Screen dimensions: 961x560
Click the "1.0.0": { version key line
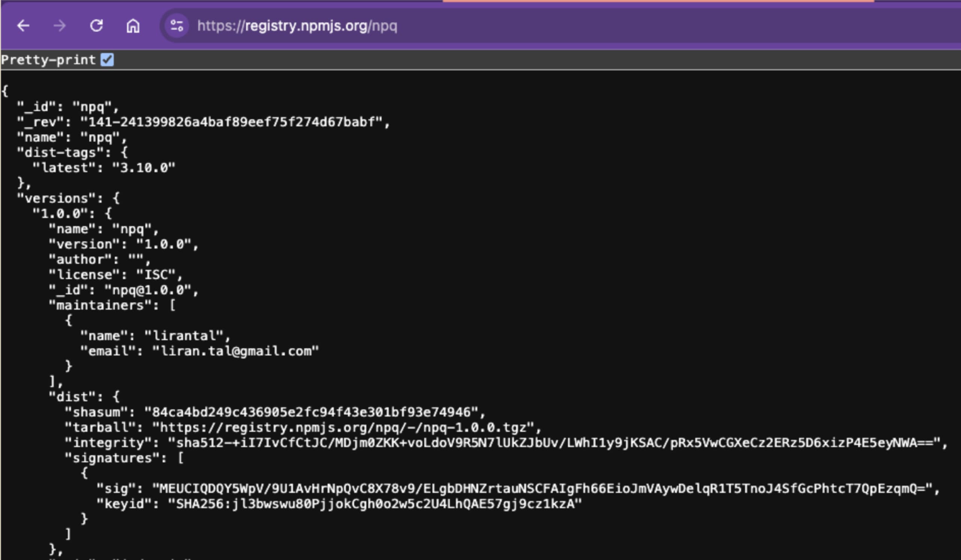coord(72,214)
